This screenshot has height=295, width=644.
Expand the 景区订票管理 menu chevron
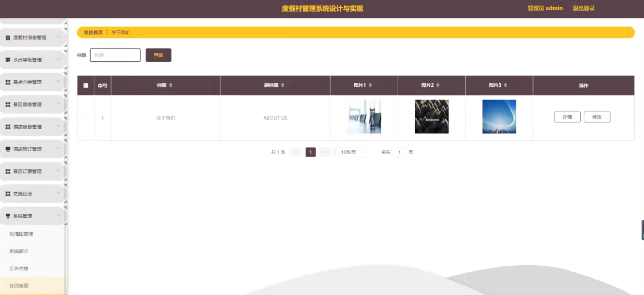coord(58,171)
